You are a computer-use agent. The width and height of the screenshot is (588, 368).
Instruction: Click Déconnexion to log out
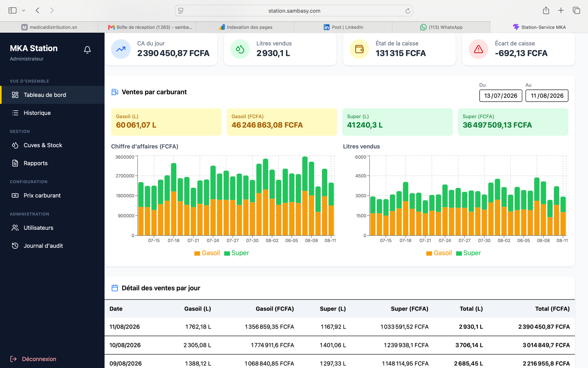[39, 359]
